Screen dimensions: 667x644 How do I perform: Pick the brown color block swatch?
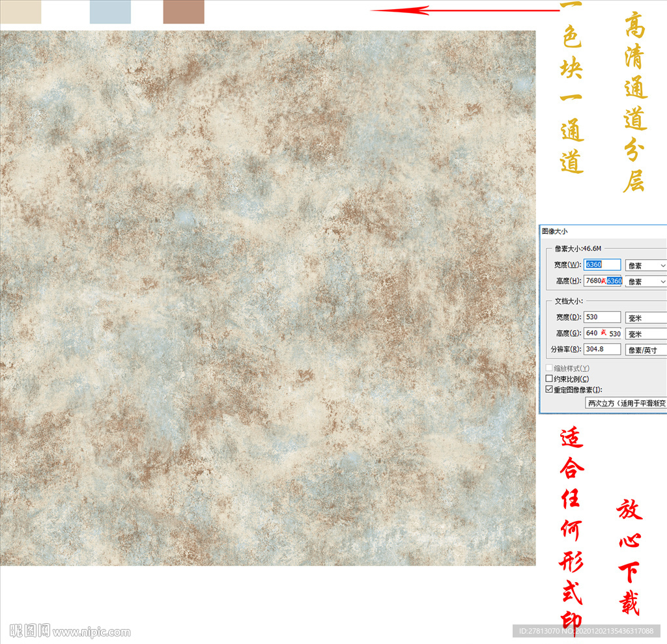tap(184, 12)
